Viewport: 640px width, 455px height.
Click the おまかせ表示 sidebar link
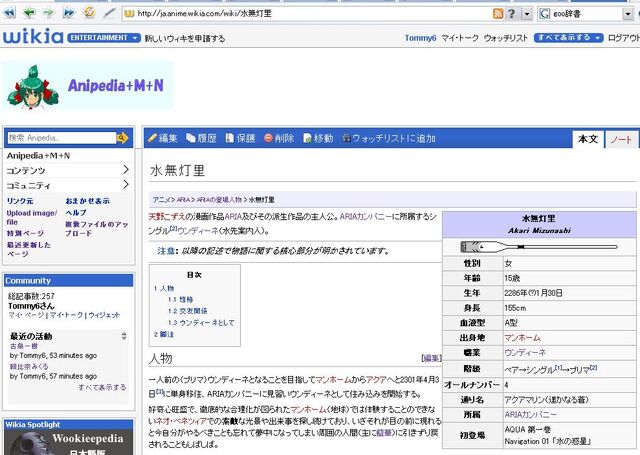click(87, 201)
